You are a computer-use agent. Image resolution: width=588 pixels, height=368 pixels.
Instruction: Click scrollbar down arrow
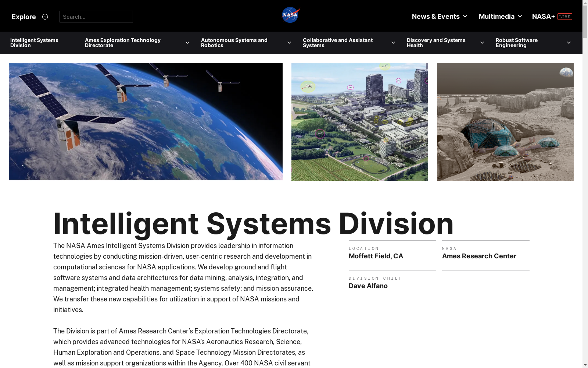point(585,365)
